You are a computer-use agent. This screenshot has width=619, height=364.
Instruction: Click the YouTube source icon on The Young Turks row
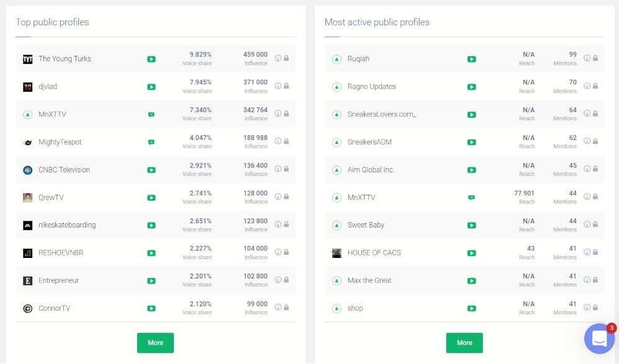[151, 59]
